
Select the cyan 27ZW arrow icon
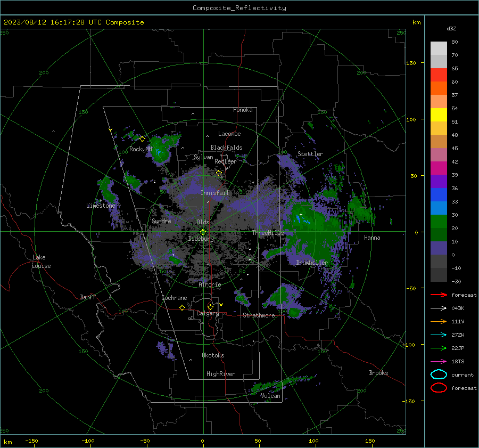[x=439, y=335]
